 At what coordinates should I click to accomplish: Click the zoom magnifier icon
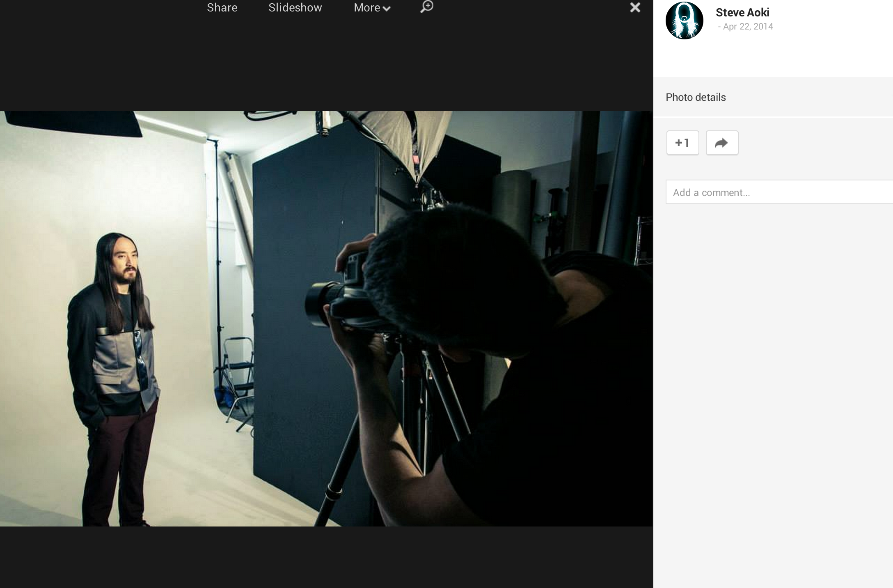tap(427, 7)
